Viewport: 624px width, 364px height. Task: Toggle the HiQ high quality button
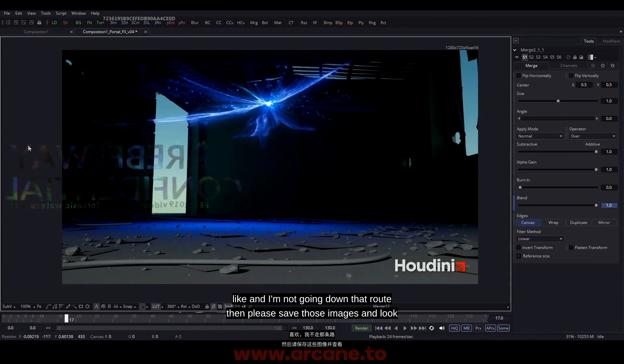[454, 328]
